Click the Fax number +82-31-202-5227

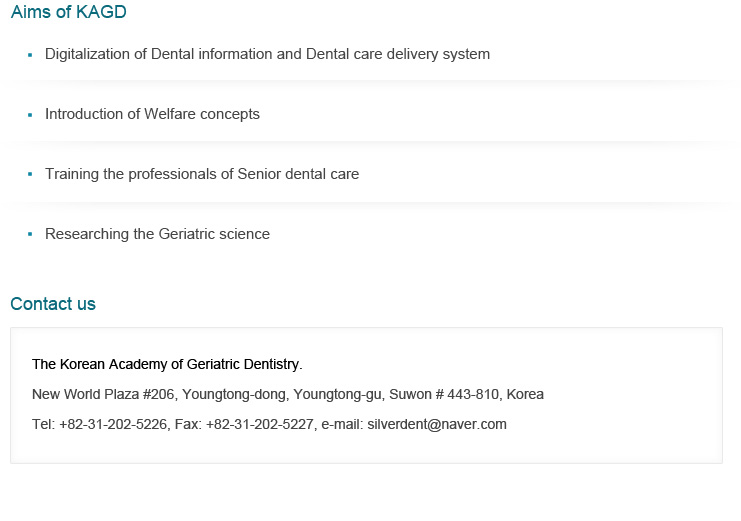(x=260, y=424)
